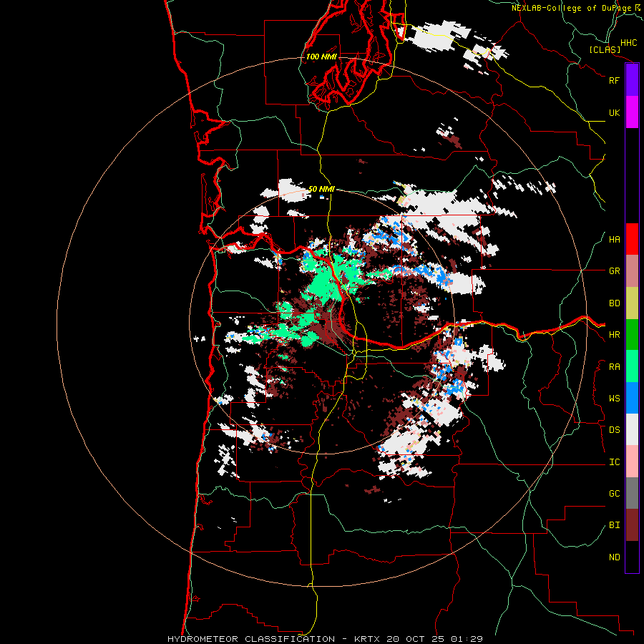
Task: Click the '100 NMI' range ring label
Action: 321,57
